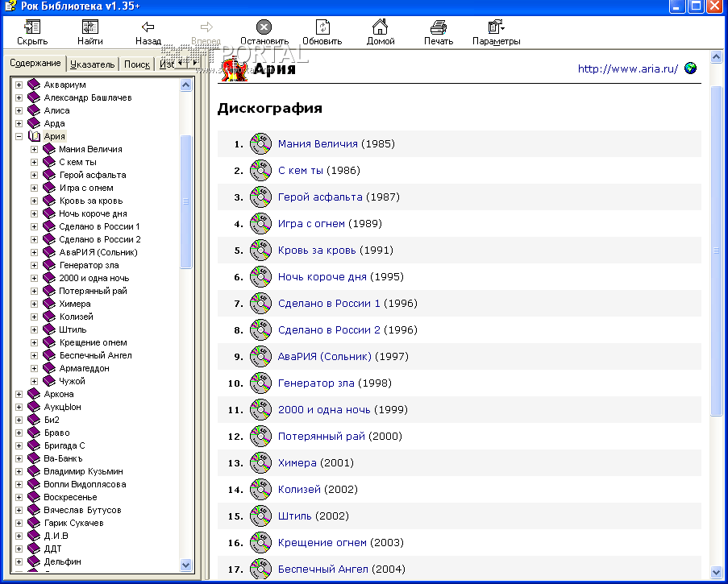Click the Обновить (Refresh) toolbar icon

(322, 27)
